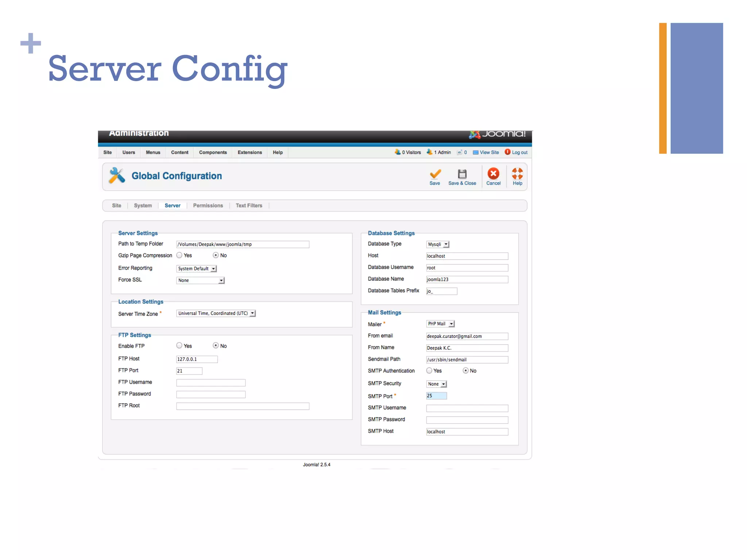This screenshot has height=560, width=747.
Task: Open the Server Time Zone dropdown
Action: click(x=216, y=313)
